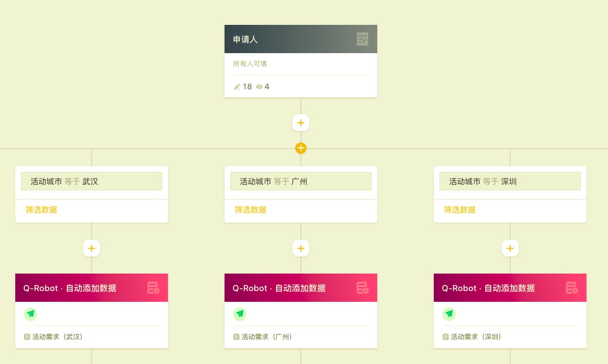
Task: Click the green paper-plane icon in 深圳 Q-Robot
Action: coord(449,314)
